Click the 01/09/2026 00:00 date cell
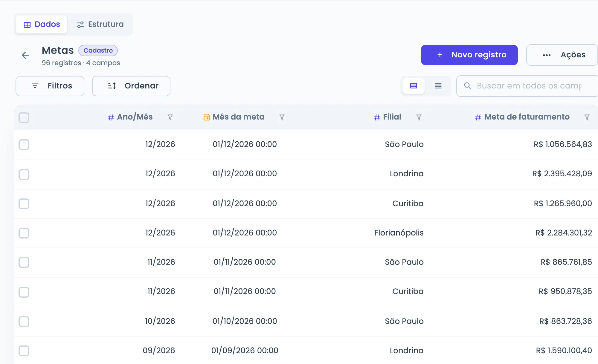 tap(245, 351)
